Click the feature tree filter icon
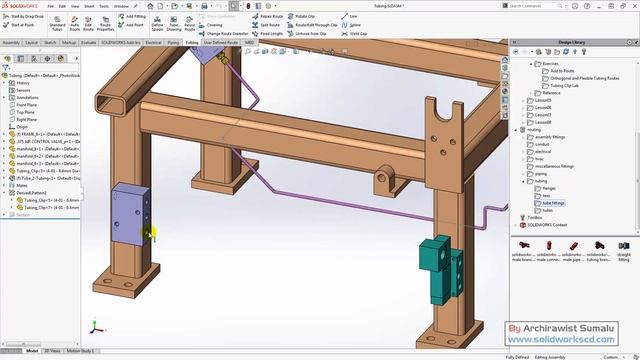The image size is (640, 360). coord(6,68)
